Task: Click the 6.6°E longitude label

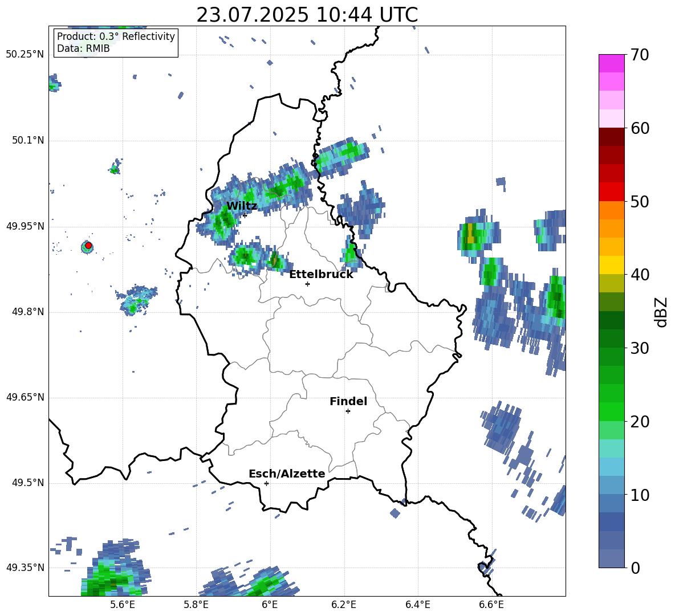Action: (x=491, y=605)
